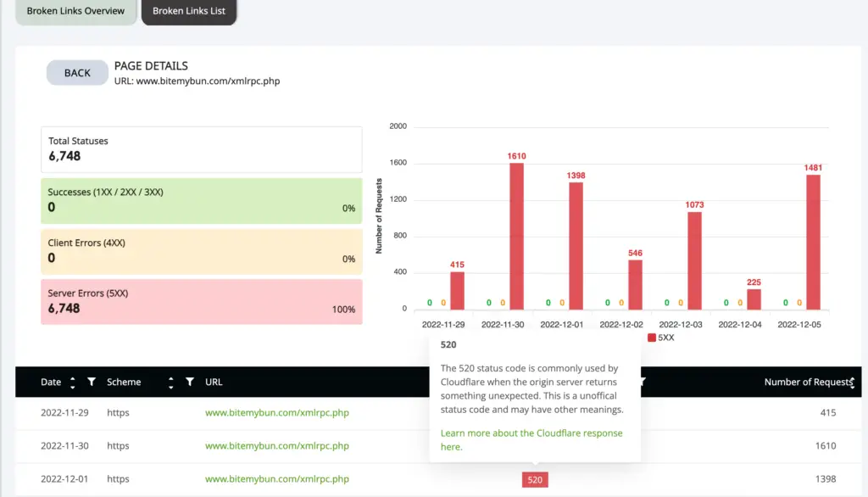Viewport: 868px width, 497px height.
Task: Click the https scheme cell in the 2022-11-30 row
Action: click(x=118, y=446)
